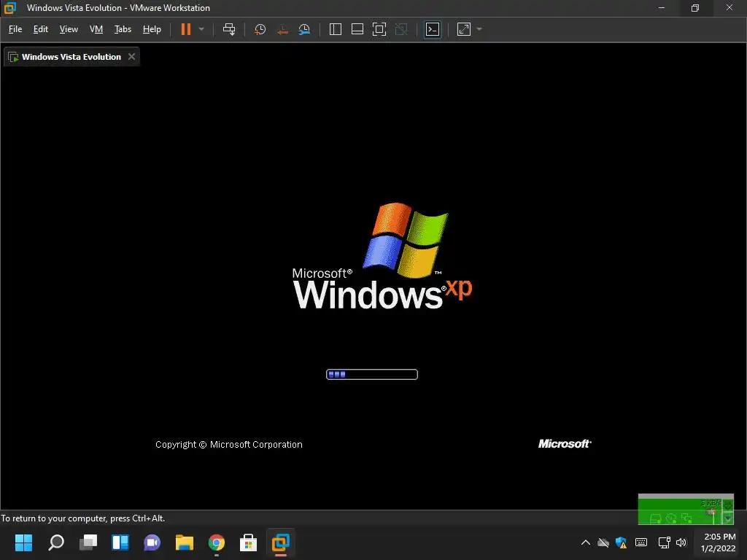Screen dimensions: 747x560
Task: Click the OneDrive cloud tray icon
Action: (603, 542)
